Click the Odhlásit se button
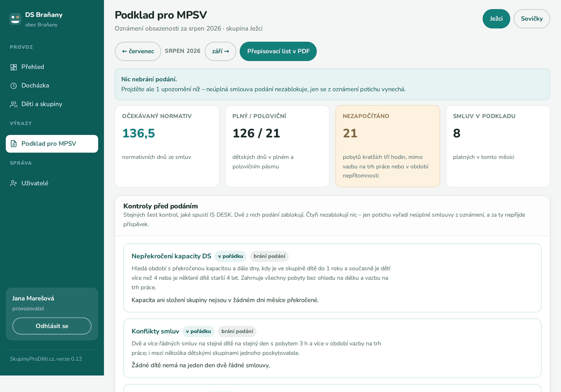Image resolution: width=561 pixels, height=392 pixels. [x=52, y=326]
